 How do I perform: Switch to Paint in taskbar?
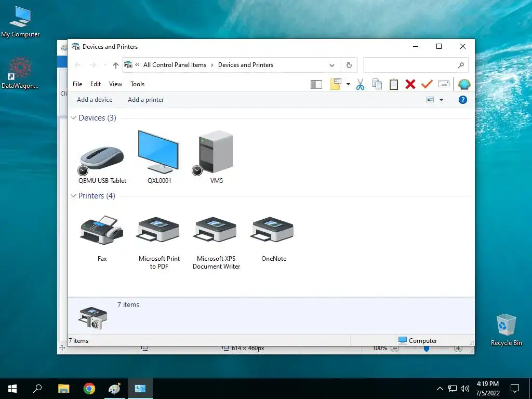(115, 389)
